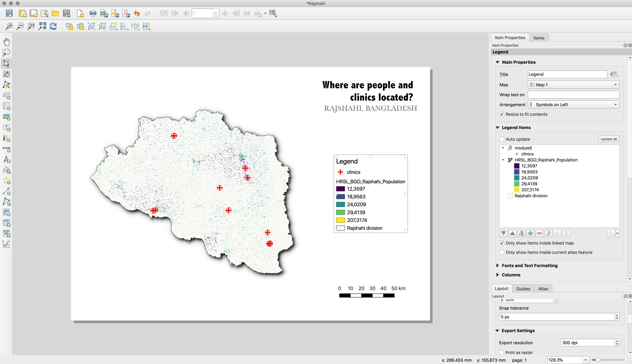Click the yellow 207,3174 color swatch in tree
This screenshot has height=364, width=632.
pyautogui.click(x=516, y=190)
